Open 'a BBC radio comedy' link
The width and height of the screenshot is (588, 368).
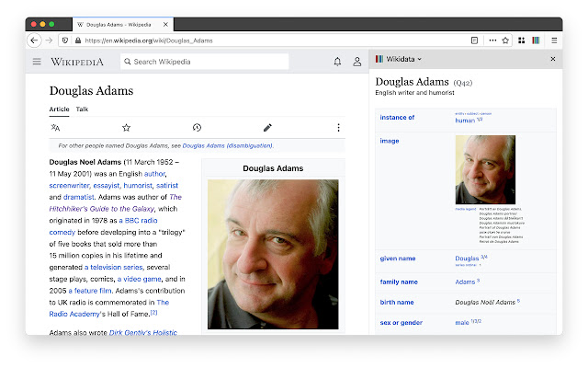click(x=139, y=221)
